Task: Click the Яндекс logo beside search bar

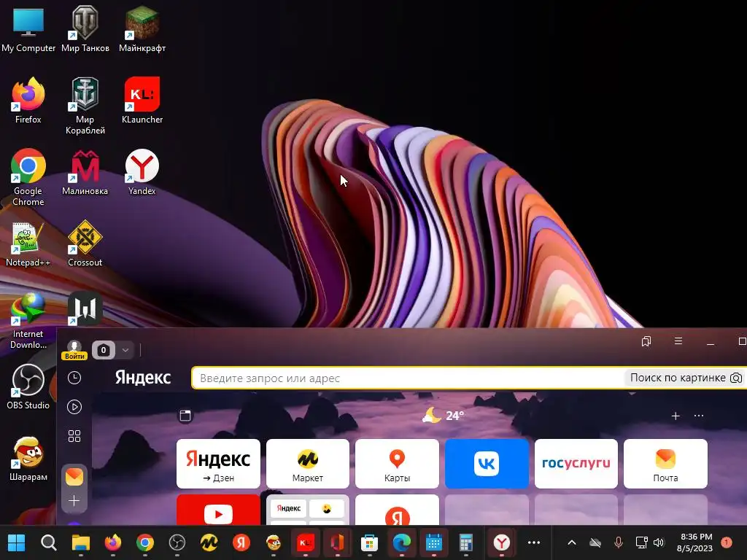Action: 143,378
